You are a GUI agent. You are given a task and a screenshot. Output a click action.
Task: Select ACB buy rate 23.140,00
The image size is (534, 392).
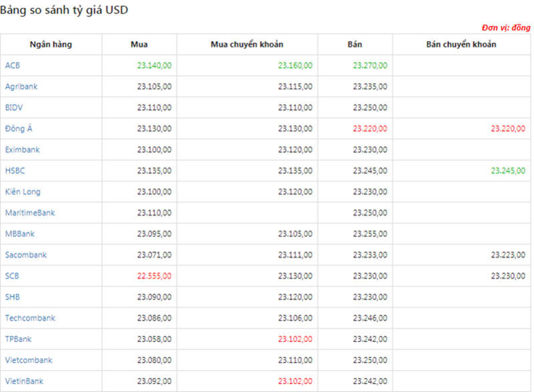click(x=154, y=65)
